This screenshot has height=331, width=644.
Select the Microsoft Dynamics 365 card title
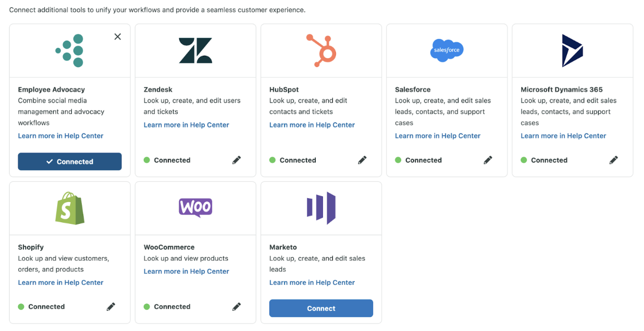coord(562,90)
